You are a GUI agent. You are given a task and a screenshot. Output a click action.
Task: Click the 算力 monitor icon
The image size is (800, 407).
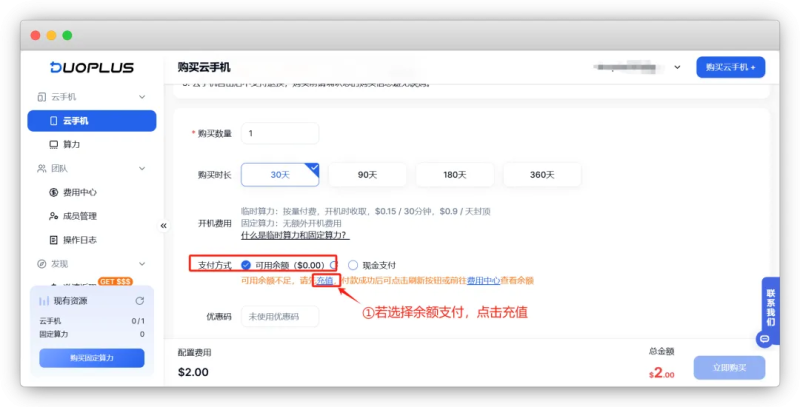54,145
